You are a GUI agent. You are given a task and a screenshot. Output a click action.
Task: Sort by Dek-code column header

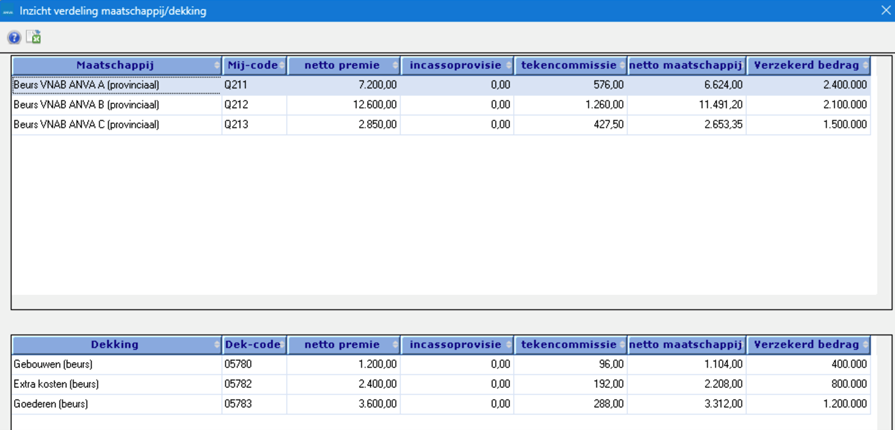[255, 344]
